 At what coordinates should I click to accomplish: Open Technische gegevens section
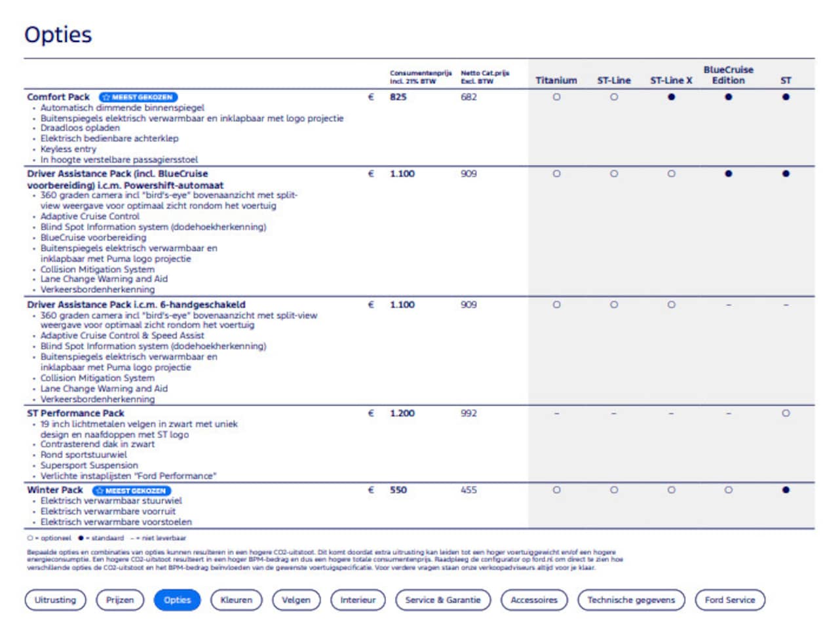pyautogui.click(x=631, y=600)
